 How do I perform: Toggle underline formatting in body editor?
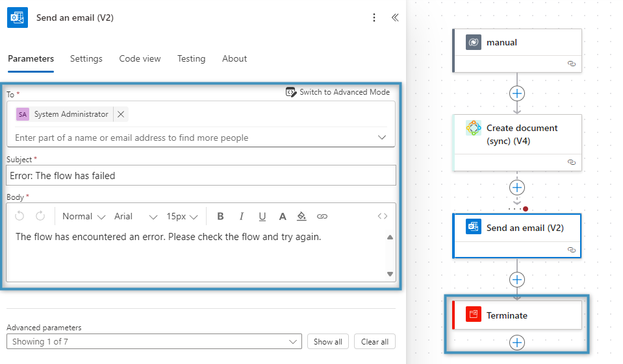pyautogui.click(x=262, y=216)
